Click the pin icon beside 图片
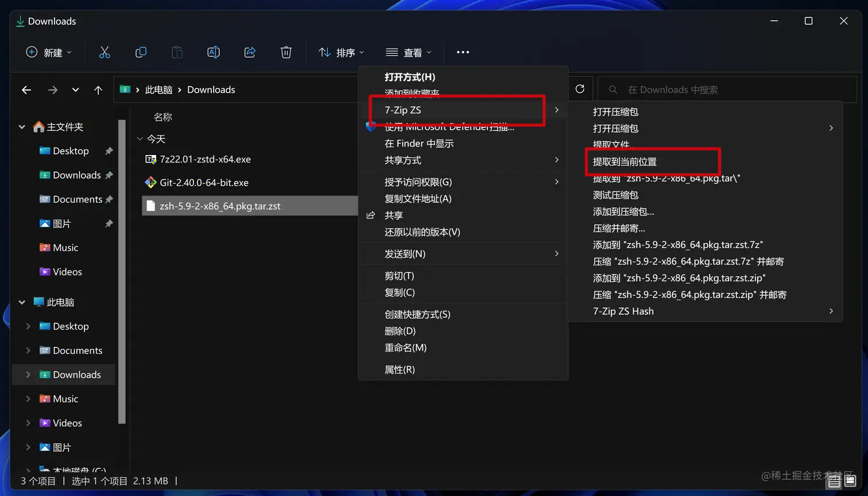 point(108,223)
